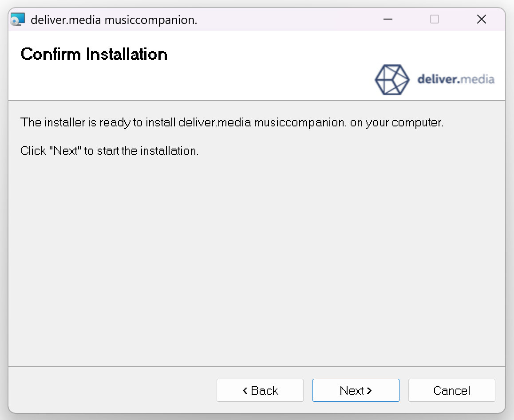Click the installer icon in title bar
This screenshot has width=514, height=420.
pos(17,20)
